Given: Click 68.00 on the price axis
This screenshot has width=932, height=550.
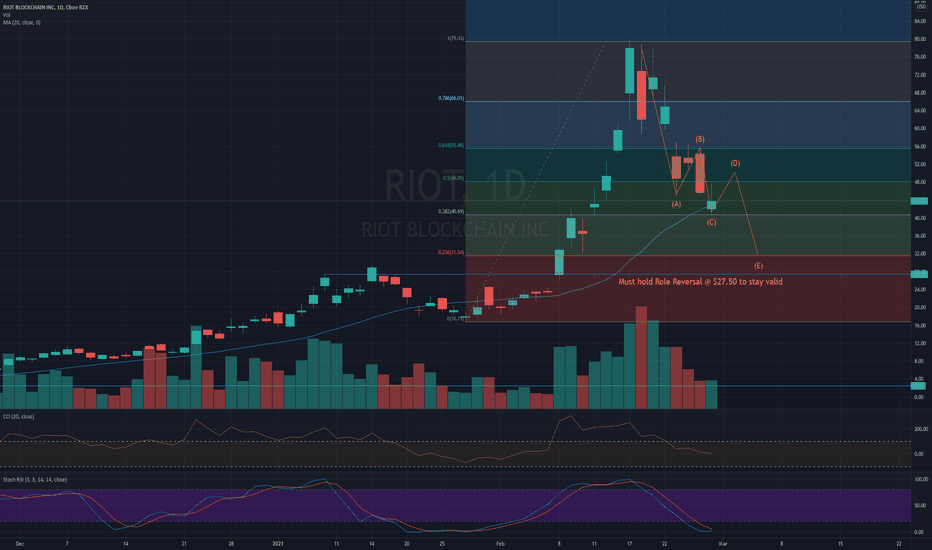Looking at the screenshot, I should point(920,93).
